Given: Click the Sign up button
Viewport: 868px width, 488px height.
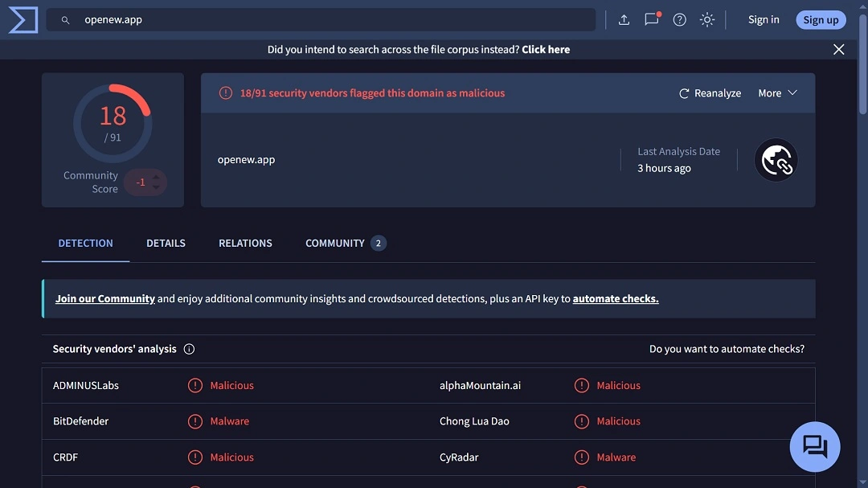Looking at the screenshot, I should pyautogui.click(x=821, y=20).
